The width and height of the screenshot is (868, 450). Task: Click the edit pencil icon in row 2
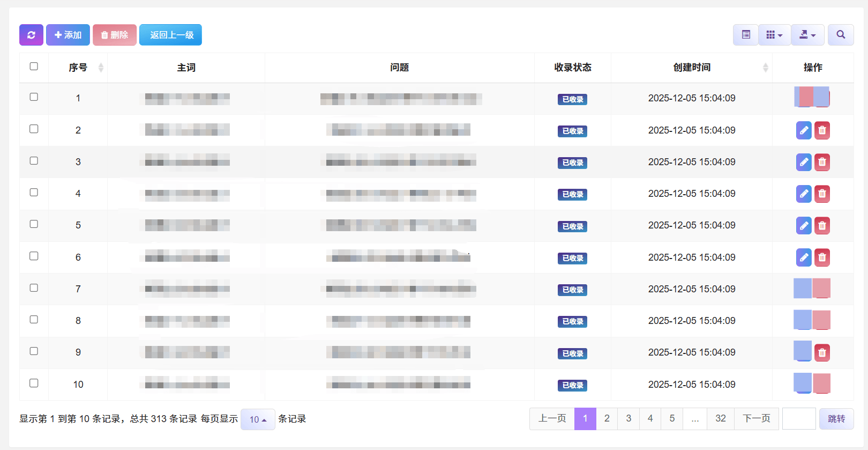pyautogui.click(x=804, y=130)
